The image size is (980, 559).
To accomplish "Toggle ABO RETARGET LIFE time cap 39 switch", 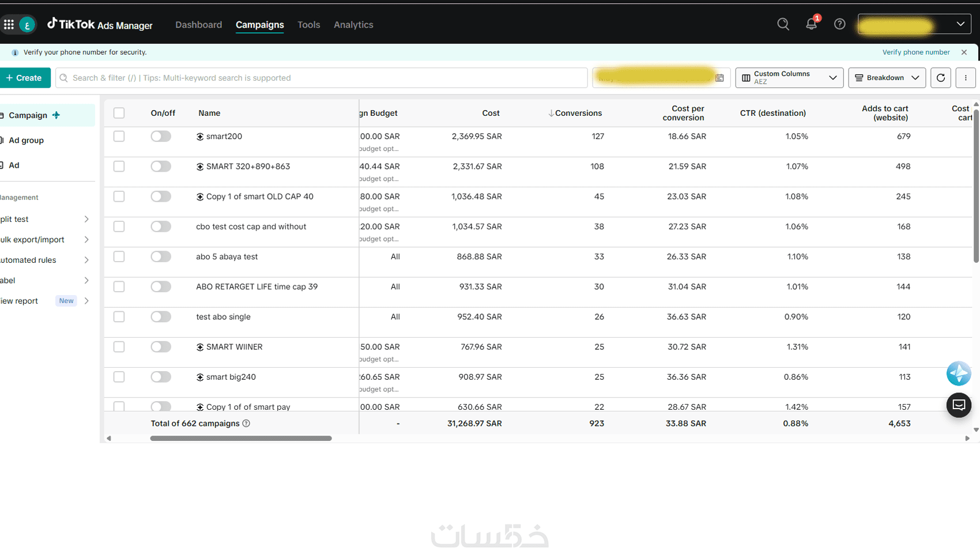I will click(161, 286).
